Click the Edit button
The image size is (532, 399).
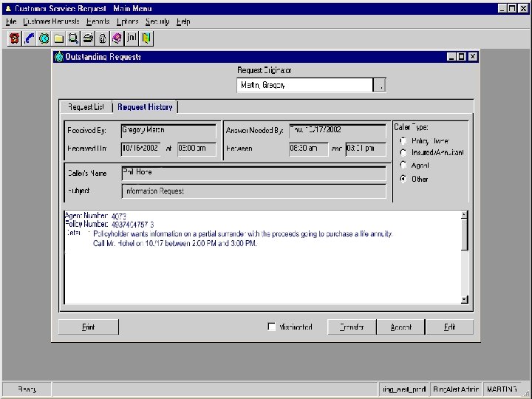pos(449,327)
